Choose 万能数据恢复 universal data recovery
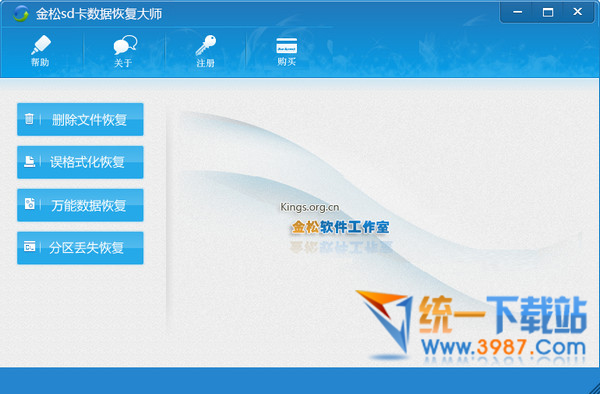This screenshot has width=600, height=394. pos(80,205)
